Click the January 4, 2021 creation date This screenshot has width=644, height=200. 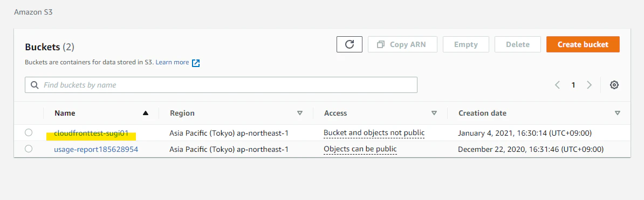(525, 134)
